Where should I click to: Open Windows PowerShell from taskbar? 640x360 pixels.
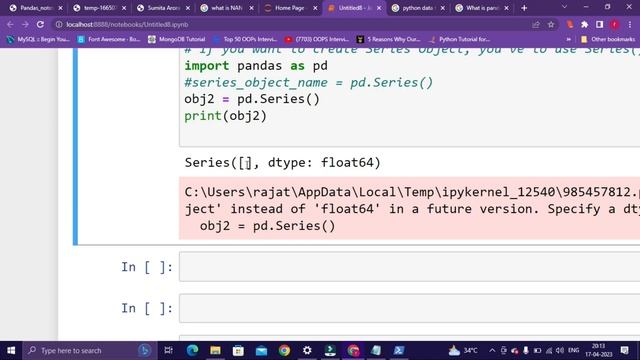click(399, 350)
